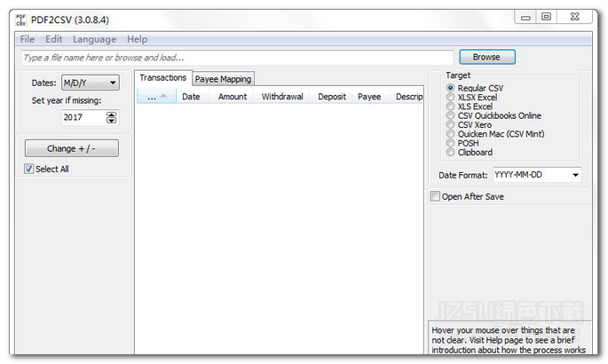Close the PDF2CSV window
Screen dimensions: 608x364
574,17
